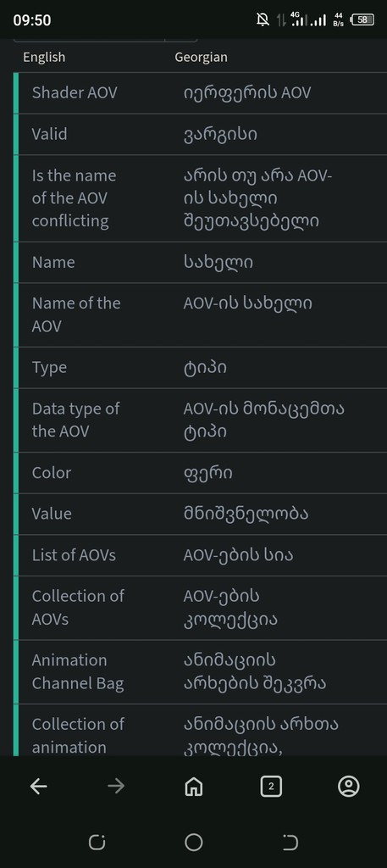387x868 pixels.
Task: Click the Color translation entry
Action: pyautogui.click(x=200, y=473)
